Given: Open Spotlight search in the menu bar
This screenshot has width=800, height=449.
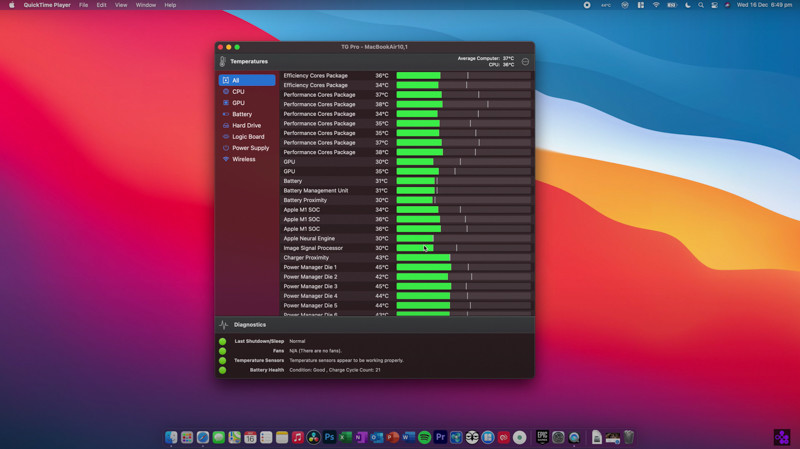Looking at the screenshot, I should click(701, 5).
